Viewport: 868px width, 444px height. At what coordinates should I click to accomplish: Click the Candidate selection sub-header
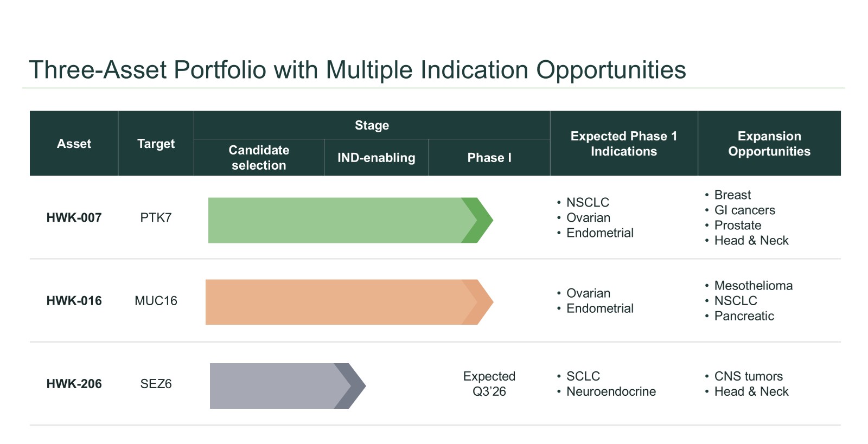(259, 157)
